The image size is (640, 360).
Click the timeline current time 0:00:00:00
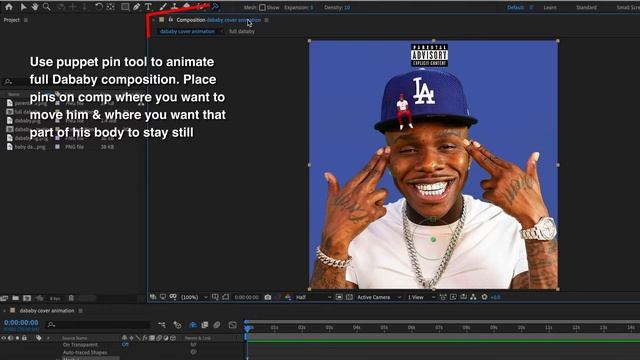coord(21,322)
